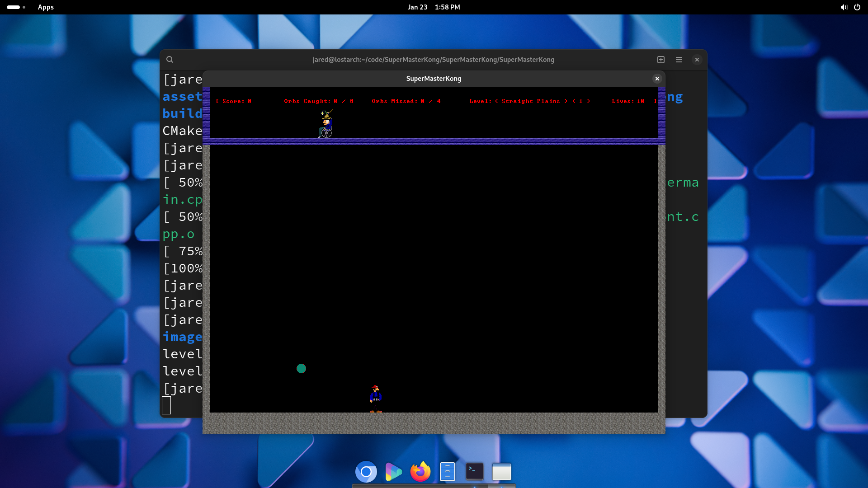This screenshot has height=488, width=868.
Task: Close the SuperMasterKong game window
Action: (657, 79)
